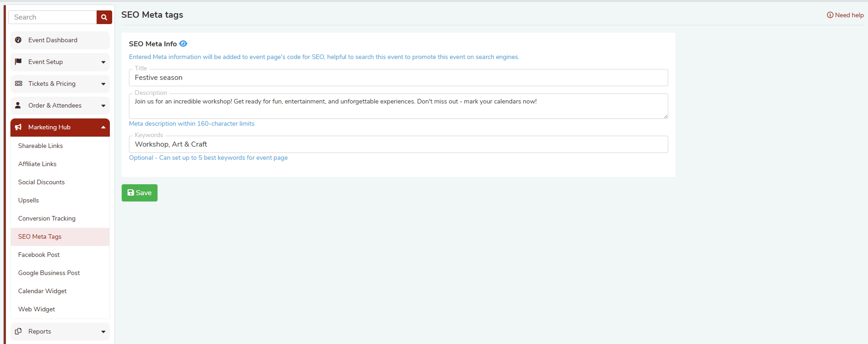Toggle the SEO Meta Info eye icon
This screenshot has height=344, width=868.
click(x=183, y=44)
